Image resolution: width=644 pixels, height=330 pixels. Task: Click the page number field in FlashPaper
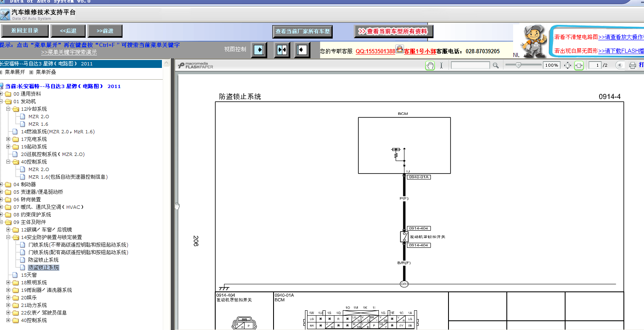[x=595, y=65]
